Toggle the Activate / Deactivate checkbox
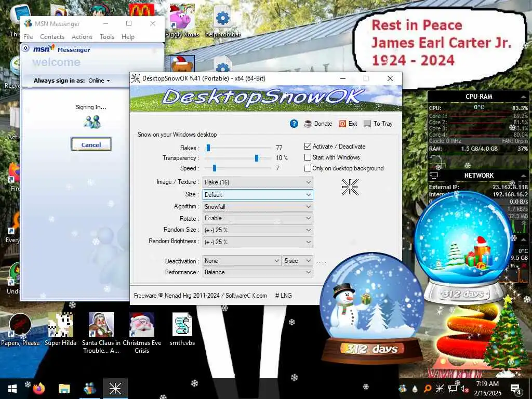The width and height of the screenshot is (532, 399). [308, 147]
